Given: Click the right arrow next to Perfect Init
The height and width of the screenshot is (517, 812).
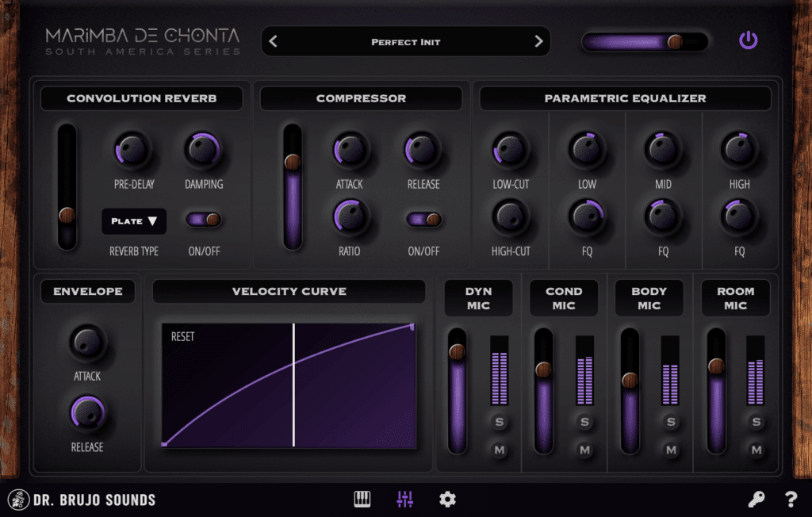Looking at the screenshot, I should [x=539, y=41].
